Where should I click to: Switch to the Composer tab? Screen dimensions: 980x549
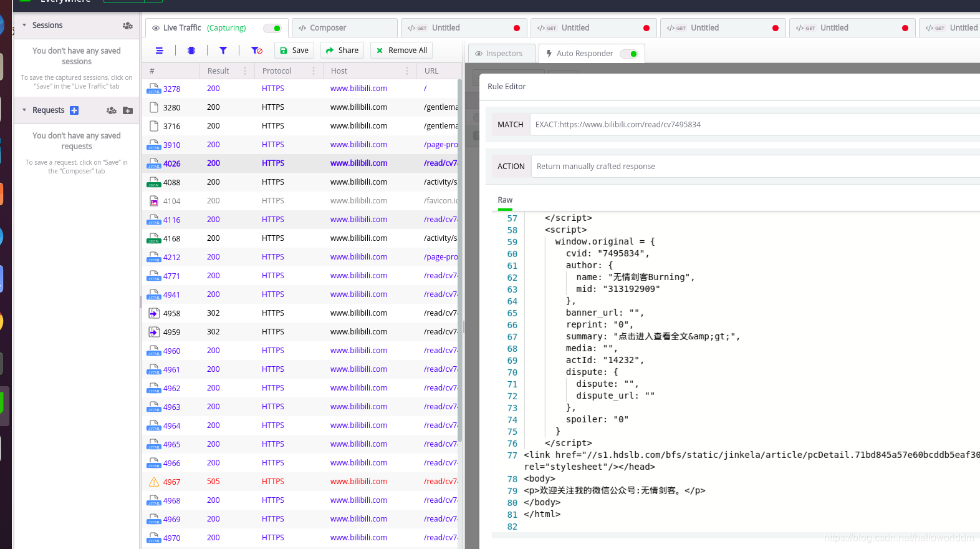point(345,28)
